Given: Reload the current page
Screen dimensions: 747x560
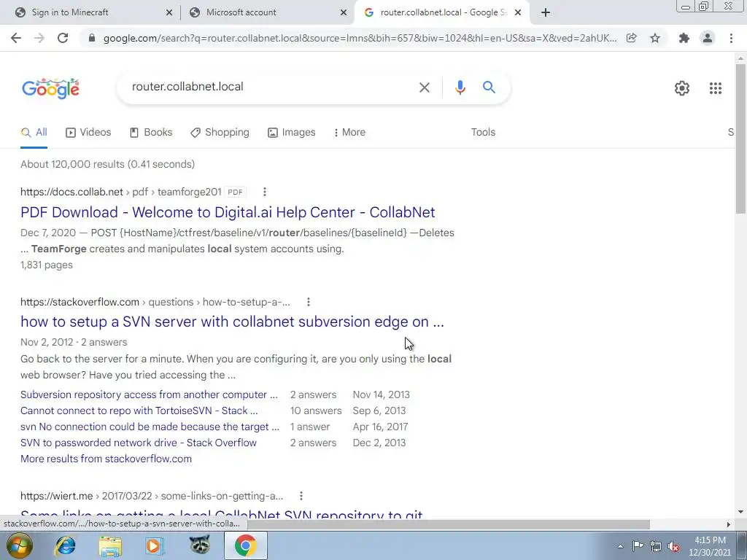Looking at the screenshot, I should point(63,38).
